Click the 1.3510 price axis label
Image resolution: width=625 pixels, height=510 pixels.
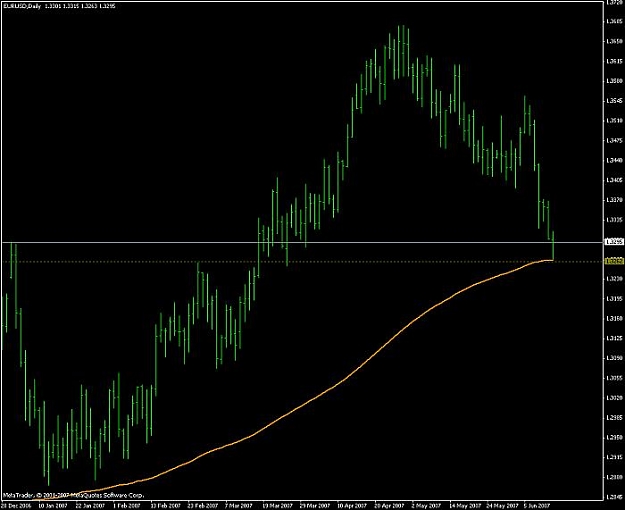(x=615, y=120)
